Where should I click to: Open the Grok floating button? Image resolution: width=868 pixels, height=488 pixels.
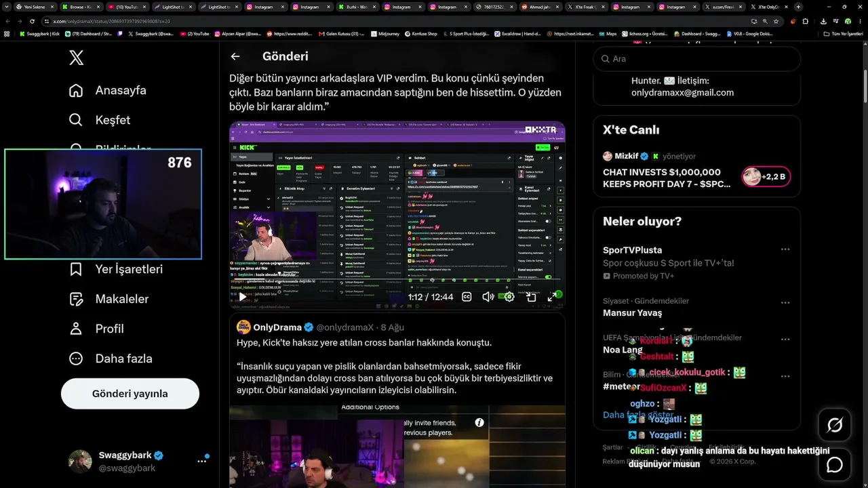coord(835,425)
